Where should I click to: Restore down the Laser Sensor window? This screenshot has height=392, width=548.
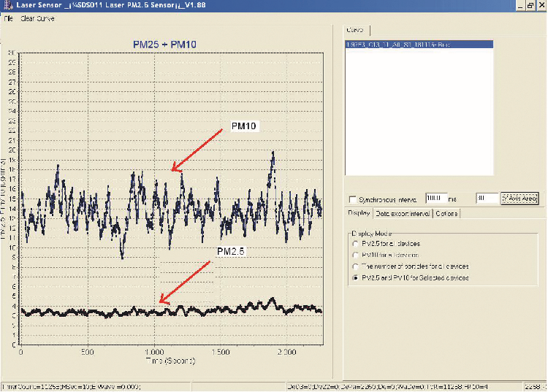click(x=530, y=5)
